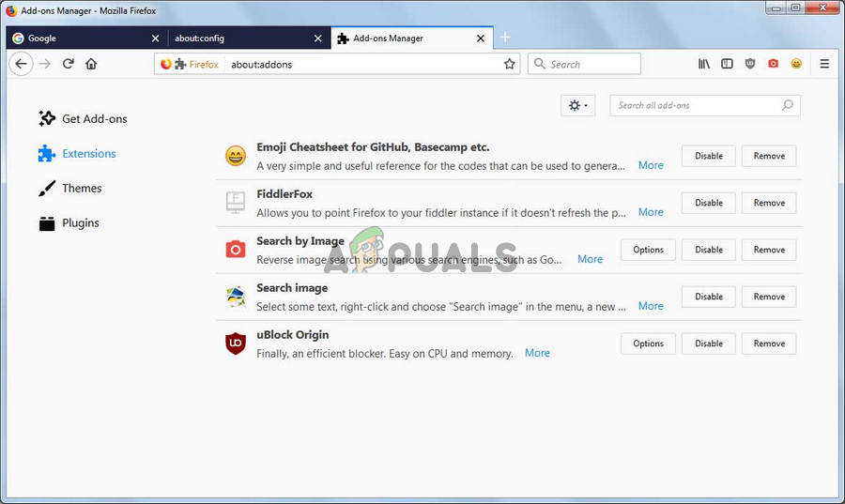
Task: Close the about:config tab
Action: coord(318,38)
